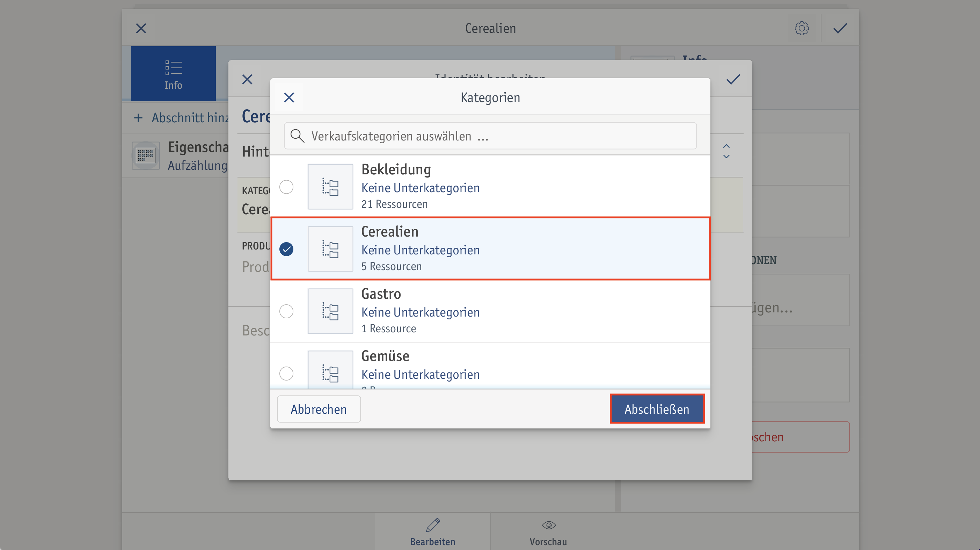Viewport: 980px width, 550px height.
Task: Open Keine Unterkategorien under Bekleidung
Action: click(x=420, y=188)
